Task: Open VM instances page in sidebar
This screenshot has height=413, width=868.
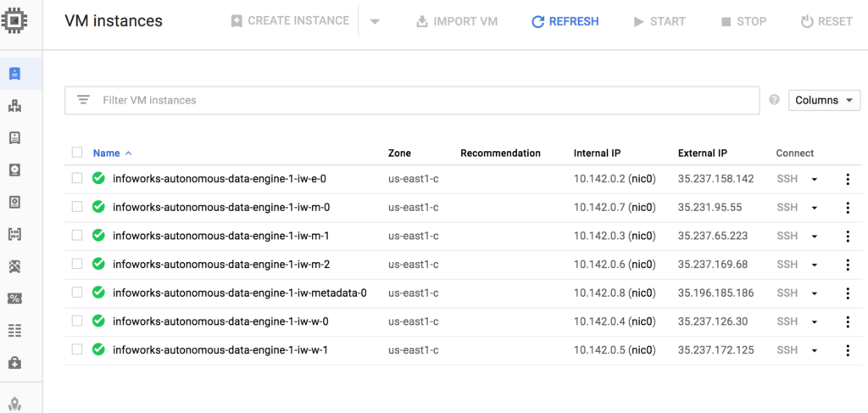Action: tap(15, 74)
